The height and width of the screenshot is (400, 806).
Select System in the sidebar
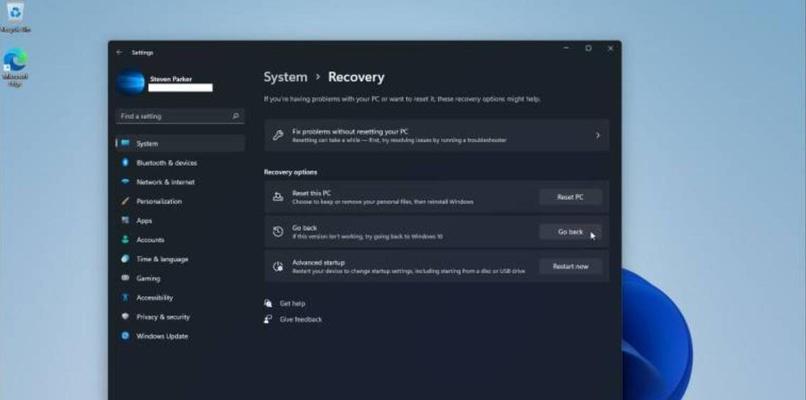point(180,143)
